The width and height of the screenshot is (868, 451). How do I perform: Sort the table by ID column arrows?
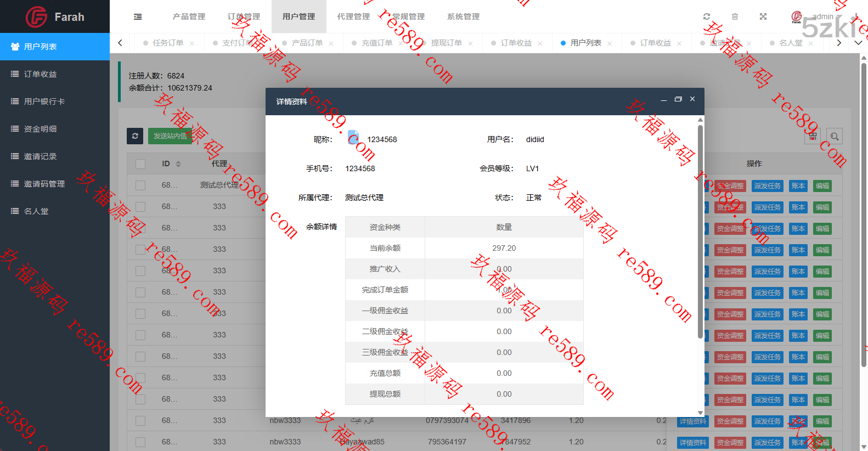point(178,164)
